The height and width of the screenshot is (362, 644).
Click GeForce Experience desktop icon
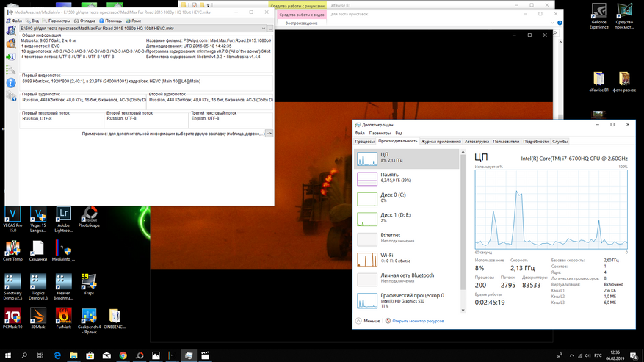coord(598,16)
